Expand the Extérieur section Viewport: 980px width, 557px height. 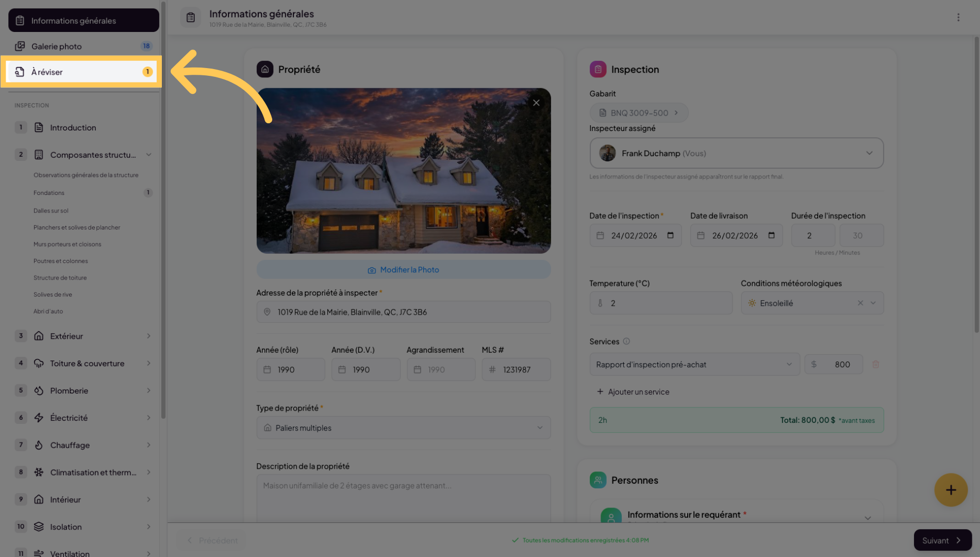(148, 336)
